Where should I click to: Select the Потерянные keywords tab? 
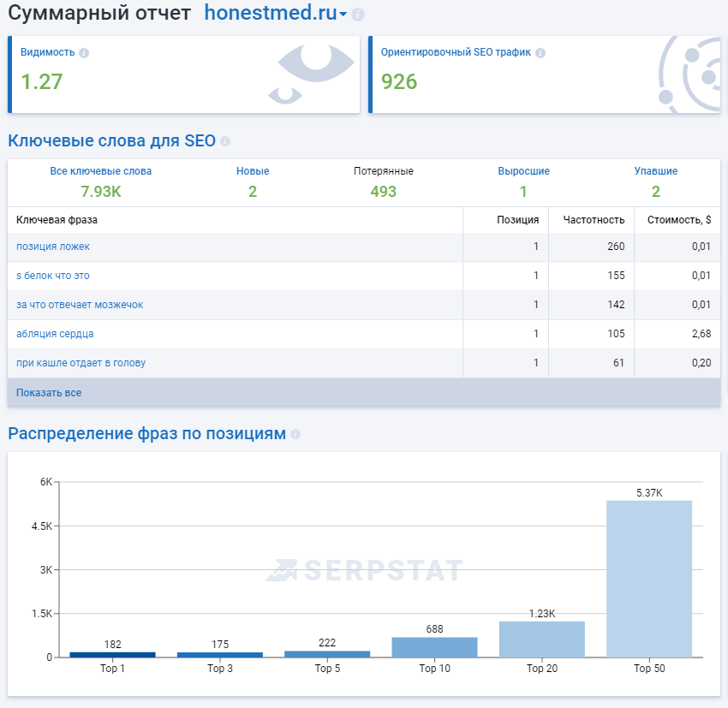tap(384, 171)
